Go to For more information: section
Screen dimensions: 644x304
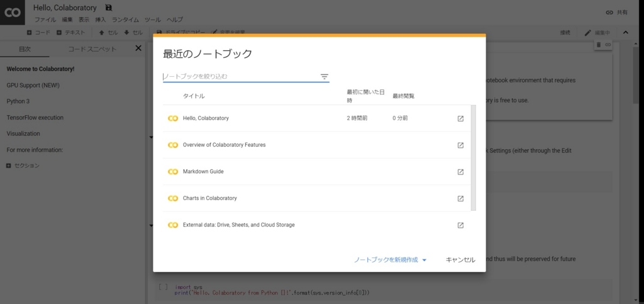(35, 150)
